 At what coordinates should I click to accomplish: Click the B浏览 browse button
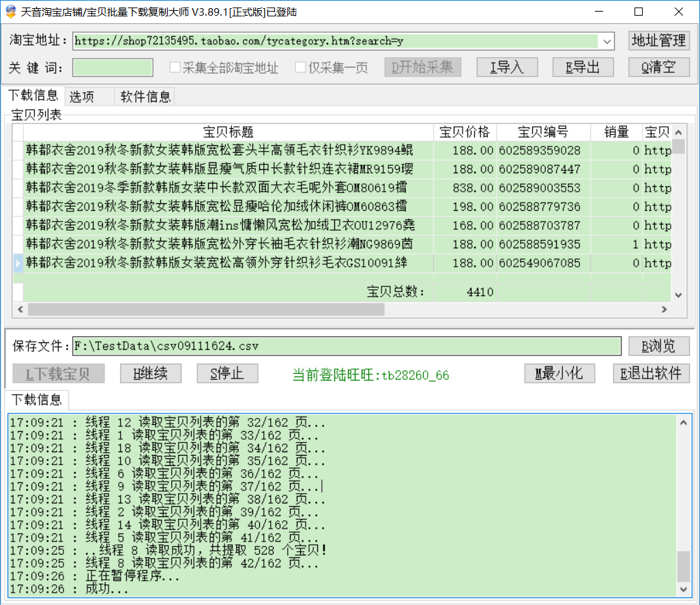(658, 346)
